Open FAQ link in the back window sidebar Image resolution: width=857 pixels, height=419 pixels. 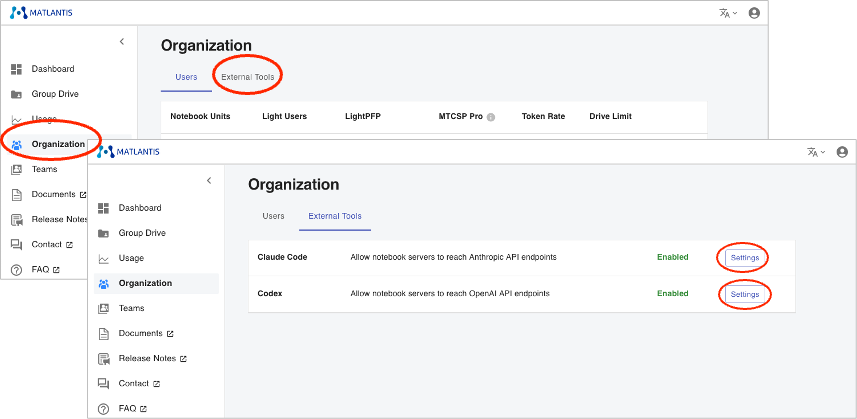[x=45, y=269]
